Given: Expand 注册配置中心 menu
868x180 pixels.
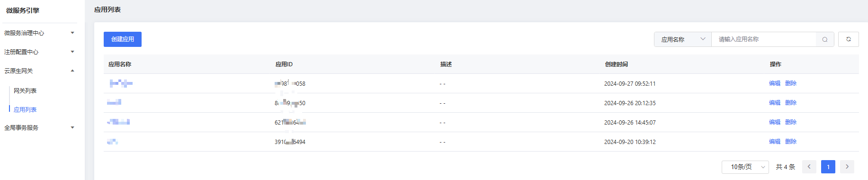Looking at the screenshot, I should point(39,52).
